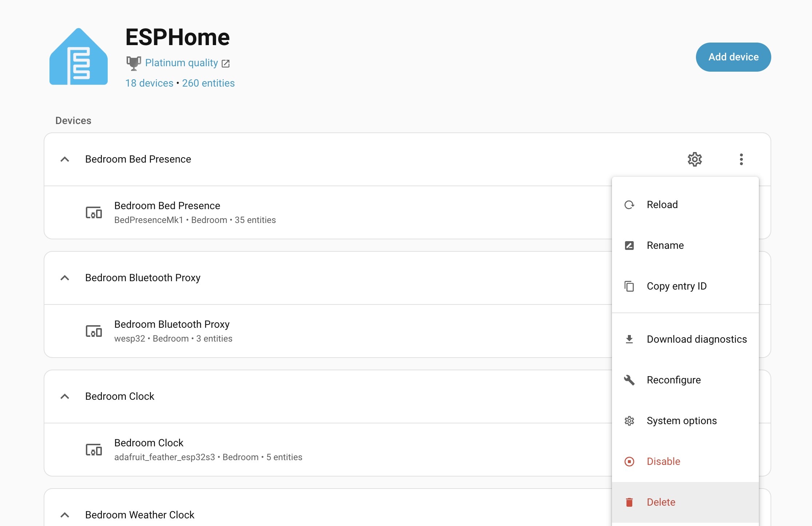Screen dimensions: 812x526
Task: Click the three-dot menu for Bedroom Bed Presence
Action: pyautogui.click(x=741, y=159)
